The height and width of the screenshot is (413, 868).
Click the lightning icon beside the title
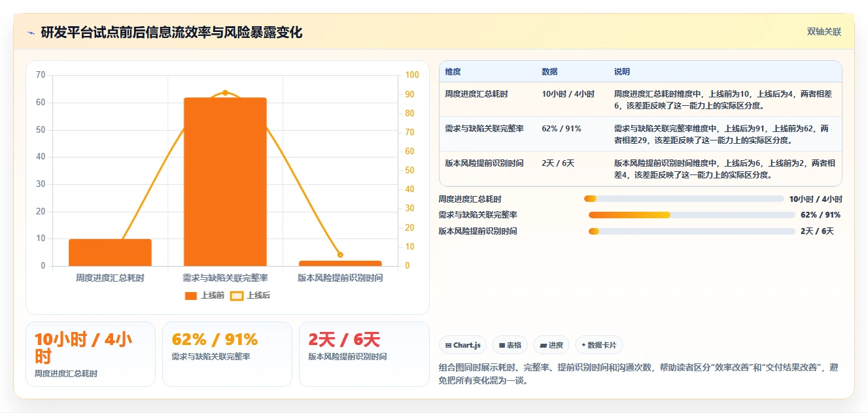click(x=31, y=33)
